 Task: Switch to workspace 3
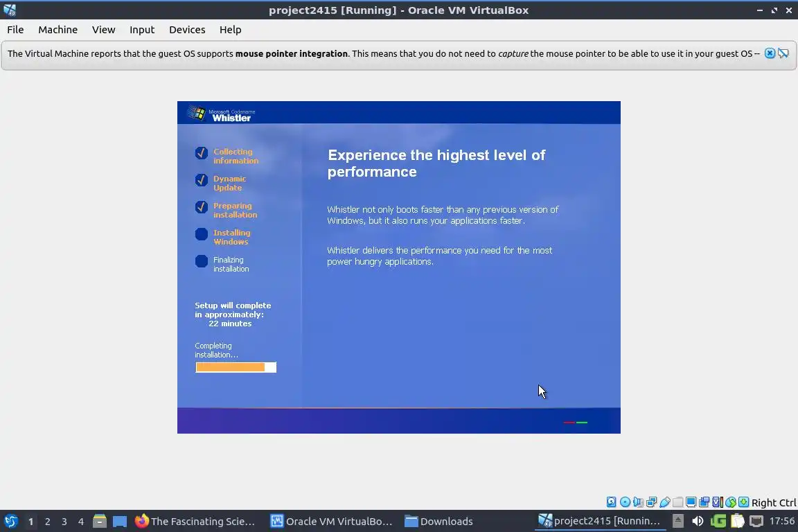tap(64, 522)
